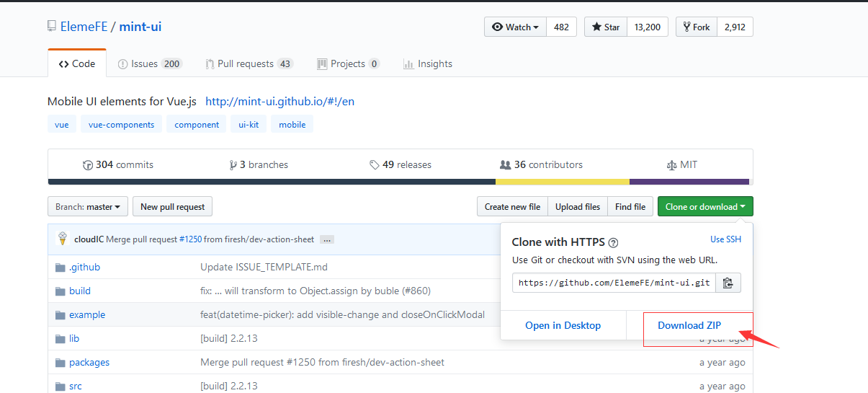This screenshot has width=868, height=393.
Task: Click the Find file button
Action: [630, 207]
